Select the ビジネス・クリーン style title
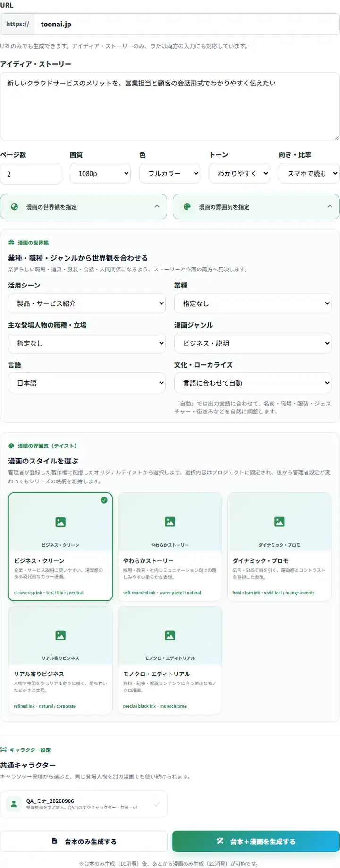Image resolution: width=340 pixels, height=868 pixels. point(39,561)
